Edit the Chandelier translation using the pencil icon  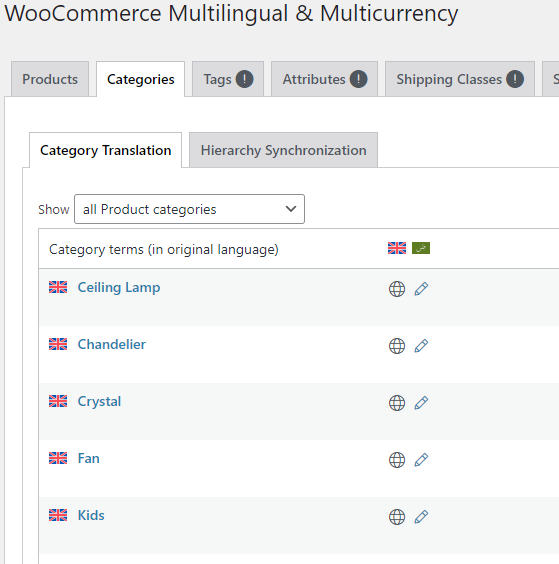click(x=421, y=346)
